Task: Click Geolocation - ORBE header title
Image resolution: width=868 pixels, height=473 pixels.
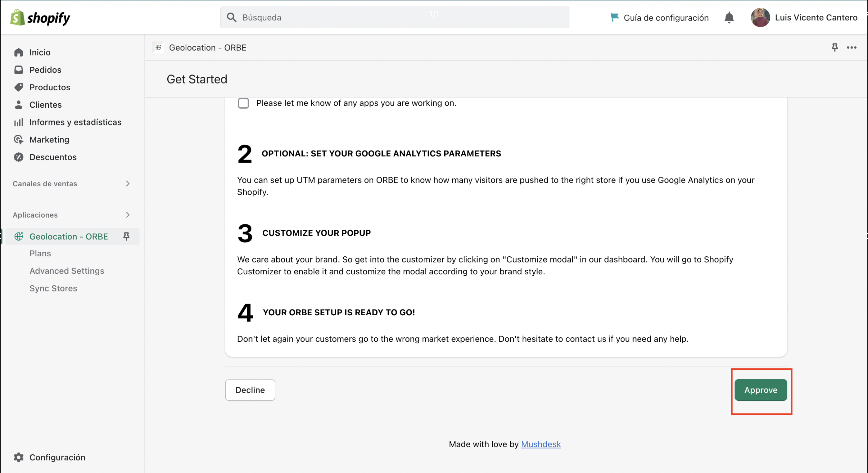Action: pos(208,47)
